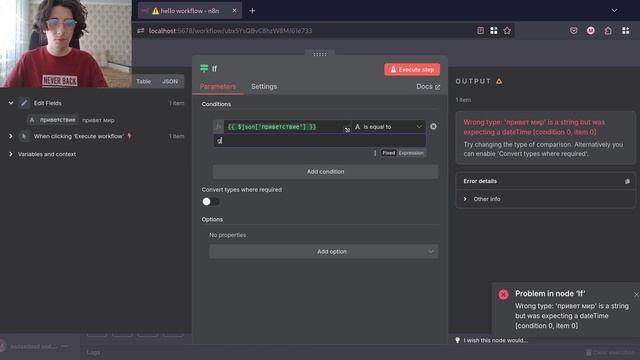Viewport: 640px width, 360px height.
Task: Select the Table view tab
Action: (x=144, y=81)
